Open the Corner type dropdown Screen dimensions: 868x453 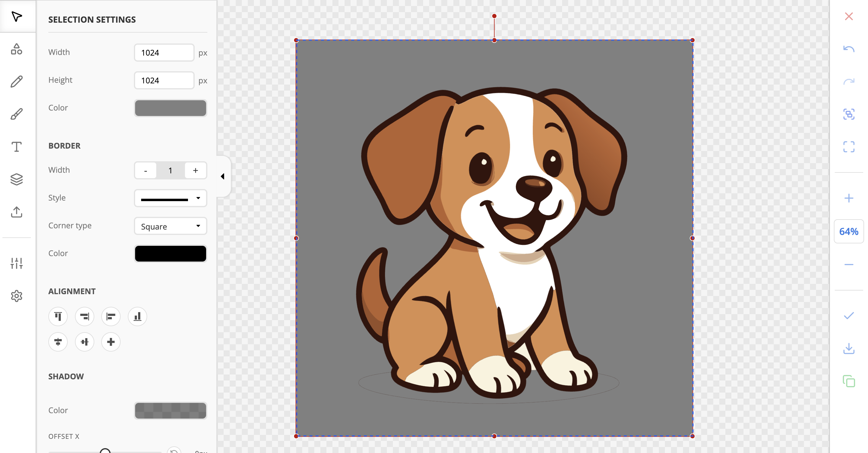pyautogui.click(x=170, y=226)
